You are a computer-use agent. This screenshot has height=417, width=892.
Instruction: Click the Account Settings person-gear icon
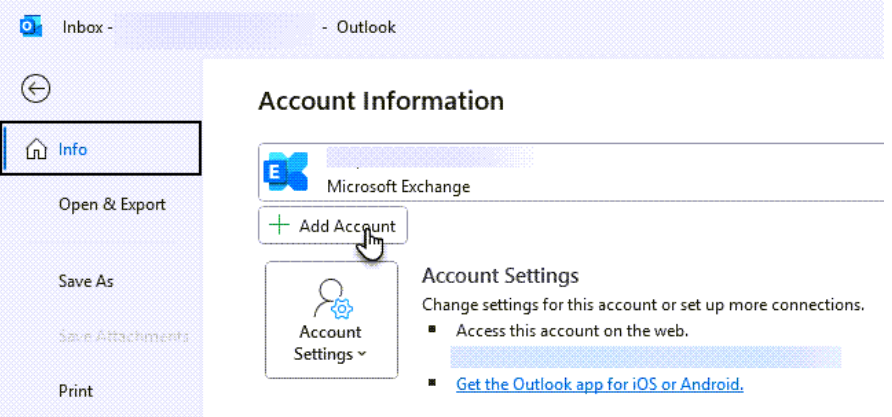(333, 299)
